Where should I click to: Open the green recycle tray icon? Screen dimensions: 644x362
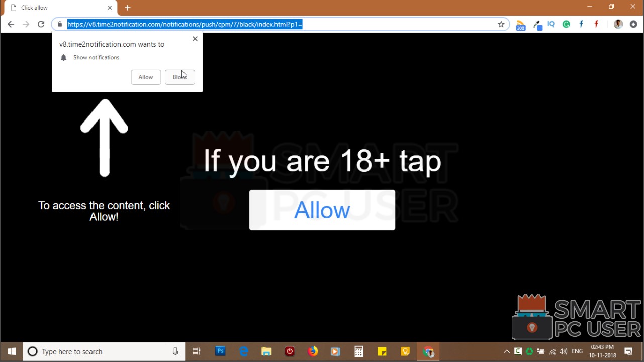tap(529, 351)
